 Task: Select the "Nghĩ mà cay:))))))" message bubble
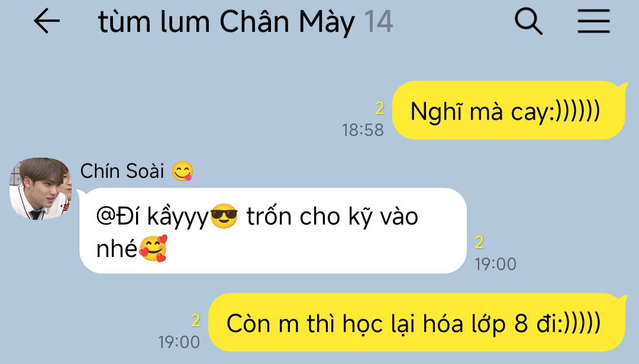[x=508, y=110]
